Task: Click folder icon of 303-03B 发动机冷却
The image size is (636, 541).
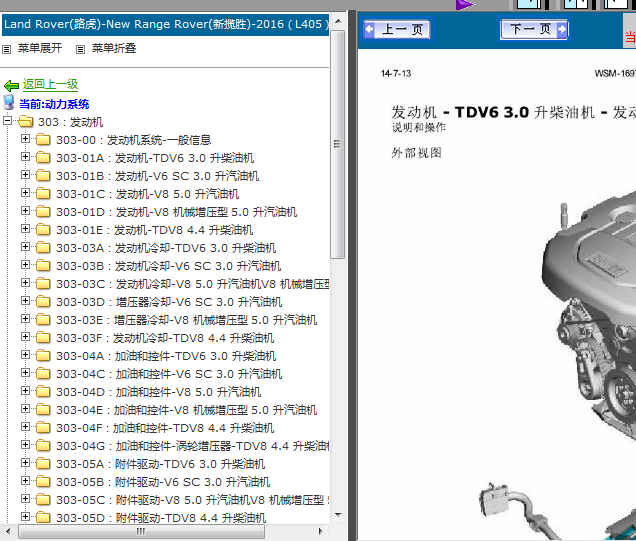Action: click(43, 266)
